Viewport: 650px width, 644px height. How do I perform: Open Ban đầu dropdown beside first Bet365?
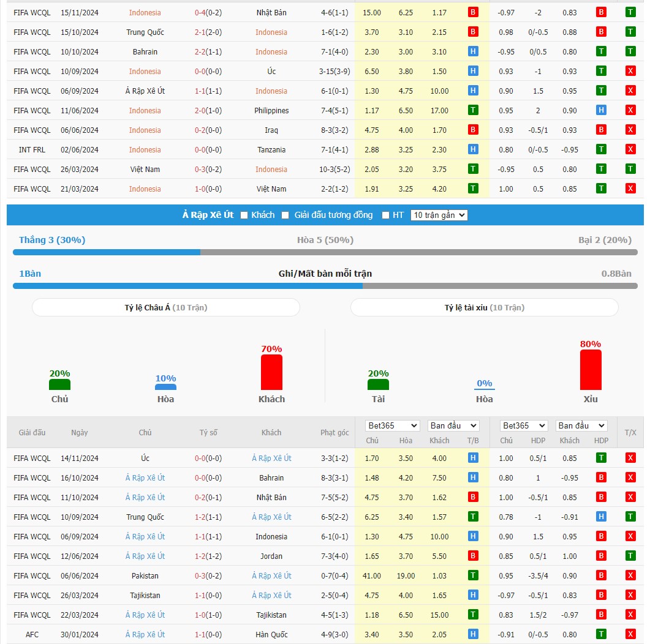point(453,425)
